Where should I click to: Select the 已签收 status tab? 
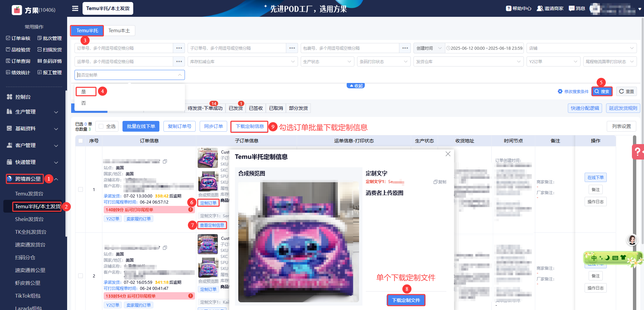click(256, 108)
